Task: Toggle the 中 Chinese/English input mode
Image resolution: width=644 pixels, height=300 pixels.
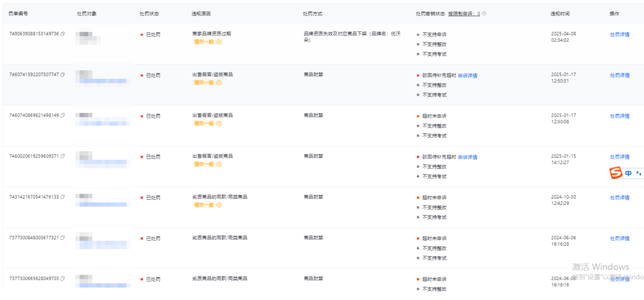Action: pos(628,173)
